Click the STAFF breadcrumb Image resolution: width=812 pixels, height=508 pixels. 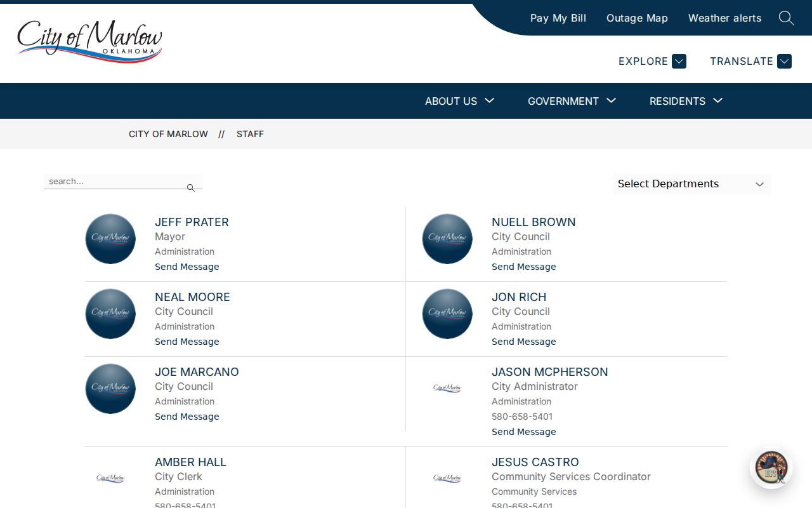click(250, 134)
